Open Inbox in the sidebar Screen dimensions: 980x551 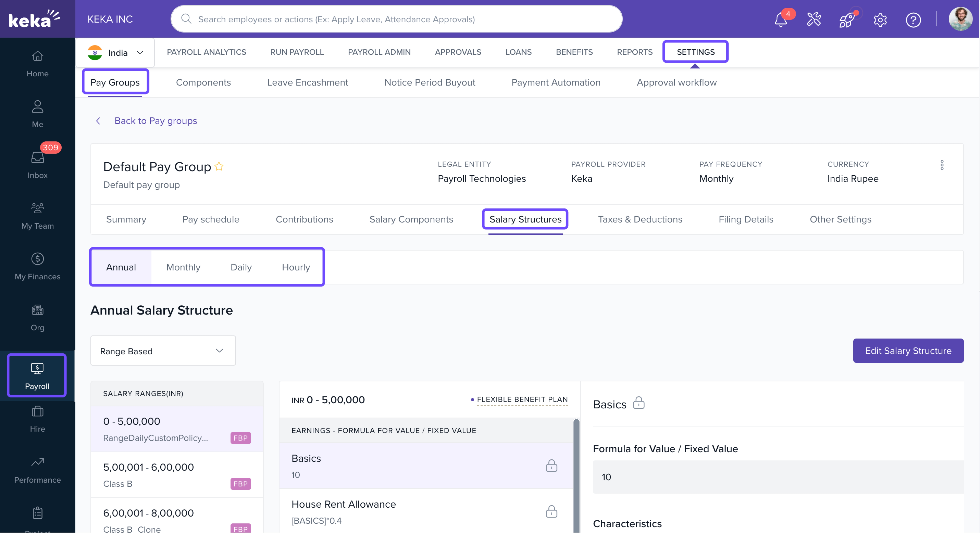click(37, 164)
